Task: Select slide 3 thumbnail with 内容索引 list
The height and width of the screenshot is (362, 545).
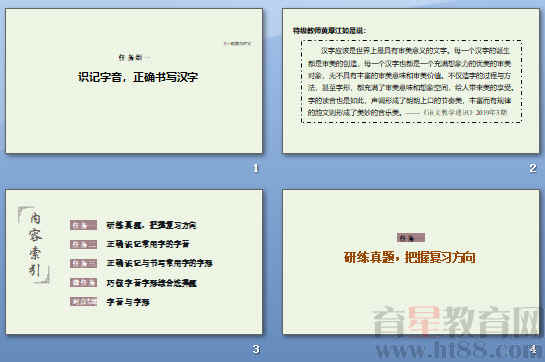Action: pyautogui.click(x=134, y=262)
